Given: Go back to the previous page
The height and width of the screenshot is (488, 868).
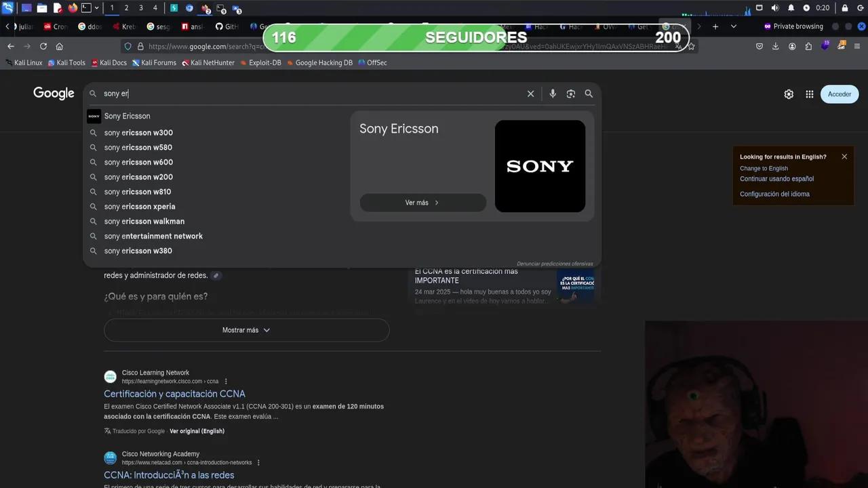Looking at the screenshot, I should point(11,46).
